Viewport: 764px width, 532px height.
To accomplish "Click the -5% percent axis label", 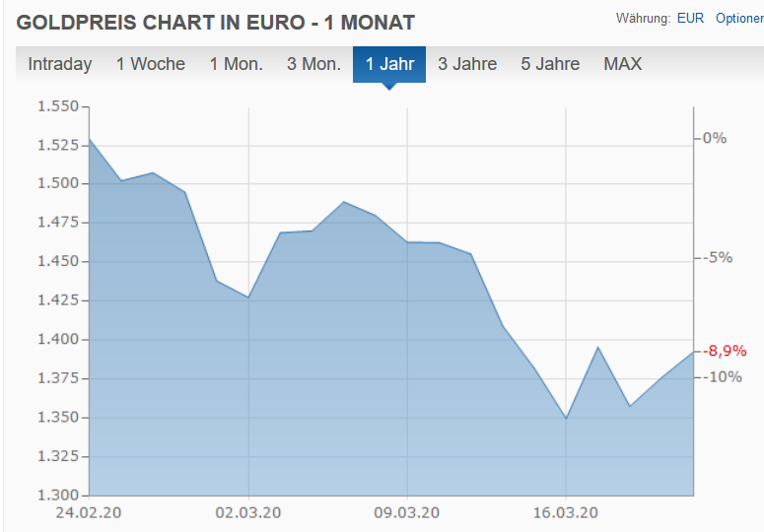I will (x=717, y=257).
